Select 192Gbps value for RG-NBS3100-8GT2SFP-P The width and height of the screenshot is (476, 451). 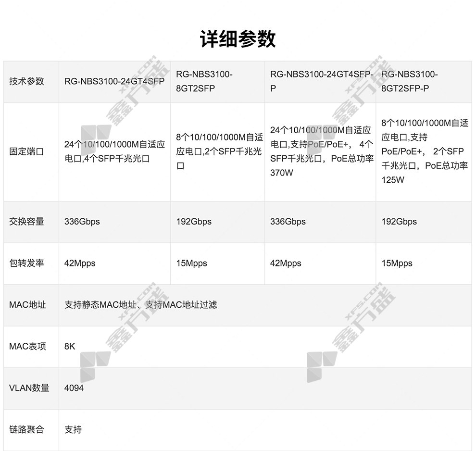pyautogui.click(x=399, y=222)
